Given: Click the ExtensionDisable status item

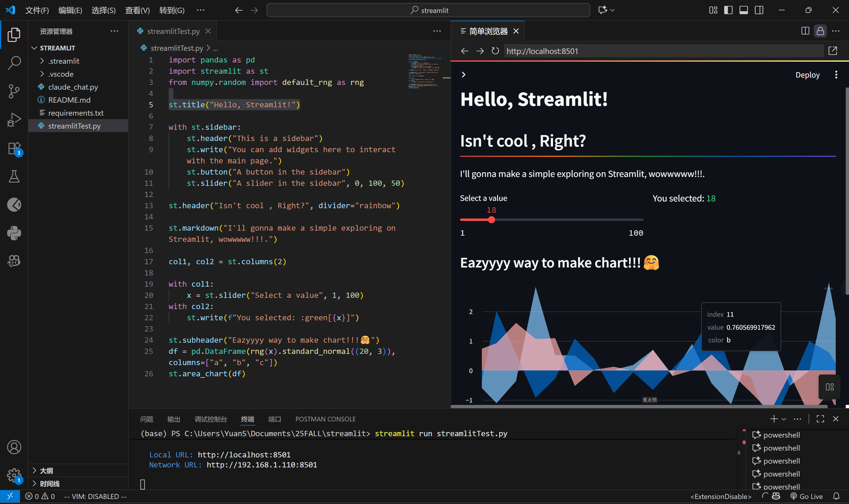Looking at the screenshot, I should coord(721,496).
